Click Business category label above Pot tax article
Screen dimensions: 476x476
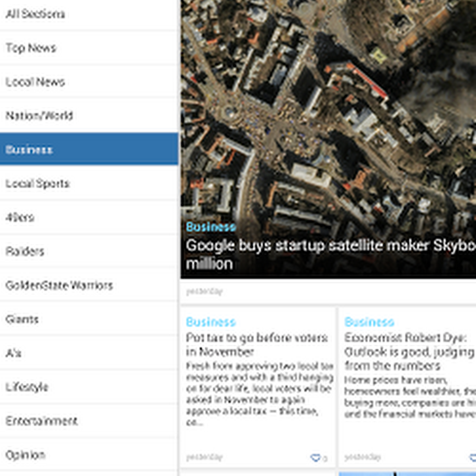coord(211,322)
